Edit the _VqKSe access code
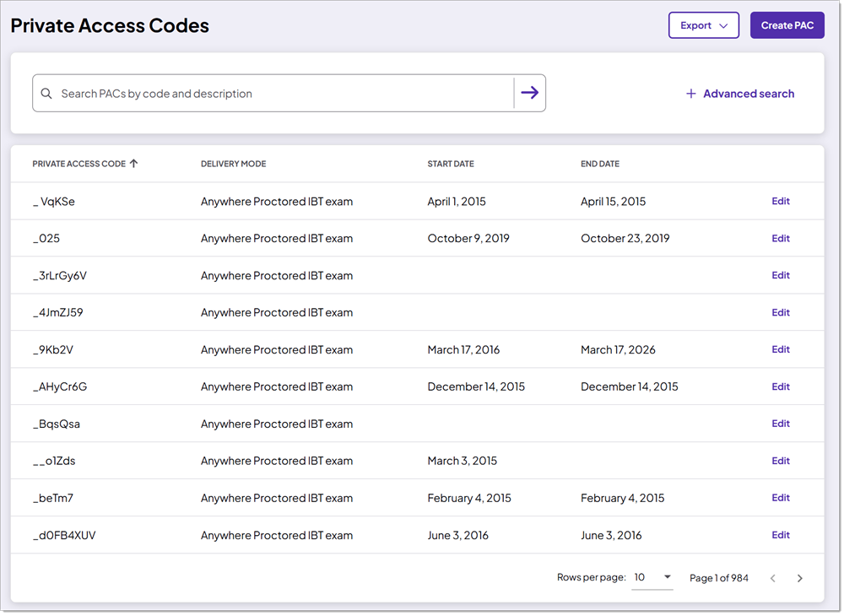The image size is (844, 616). coord(781,202)
